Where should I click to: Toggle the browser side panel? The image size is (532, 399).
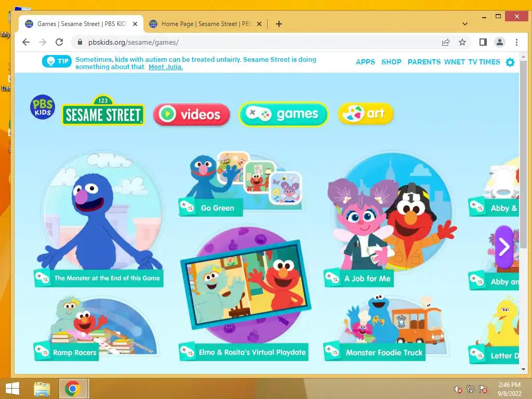pos(483,42)
